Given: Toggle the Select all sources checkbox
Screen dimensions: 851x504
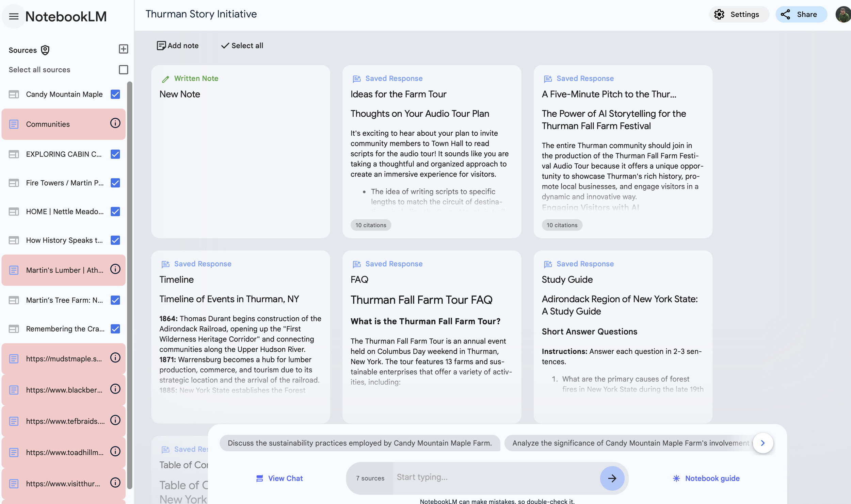Looking at the screenshot, I should tap(123, 70).
